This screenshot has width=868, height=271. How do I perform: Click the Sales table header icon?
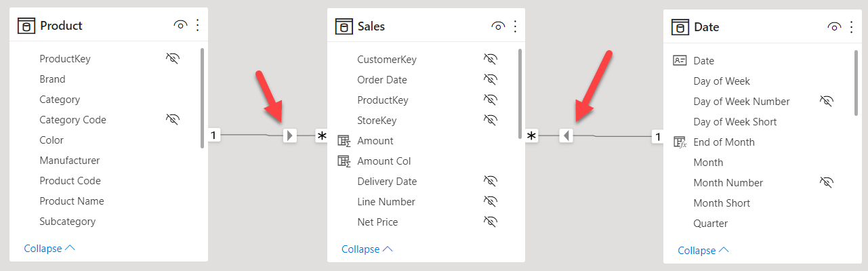click(344, 26)
